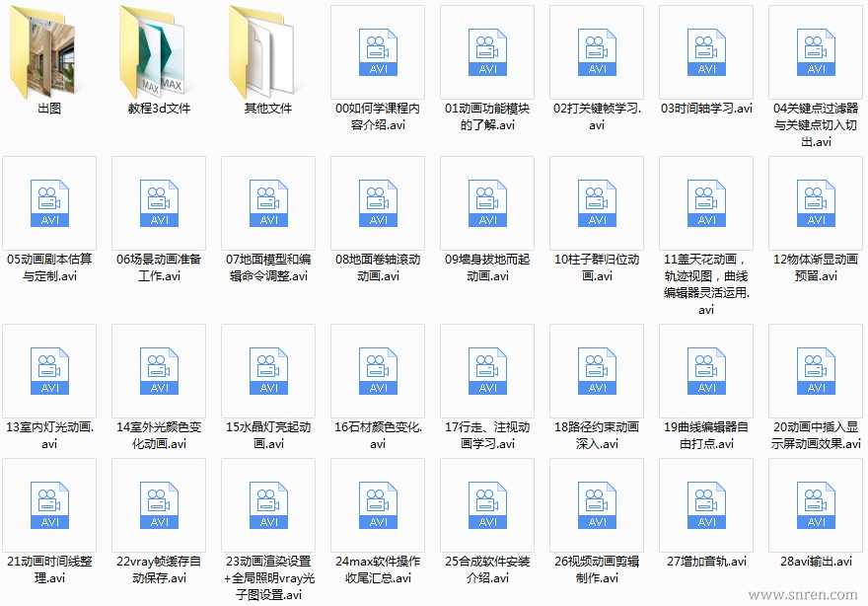Screen dimensions: 868x606
Task: Select the 10柱子群归位动画.avi icon
Action: [598, 202]
